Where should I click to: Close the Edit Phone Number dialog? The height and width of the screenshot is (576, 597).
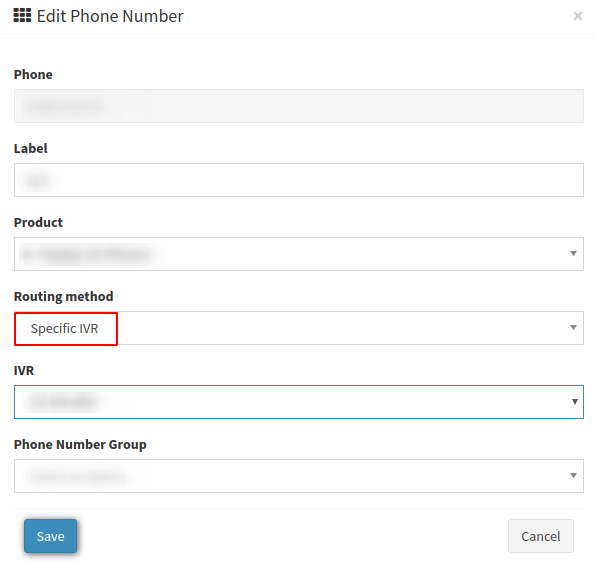[578, 16]
